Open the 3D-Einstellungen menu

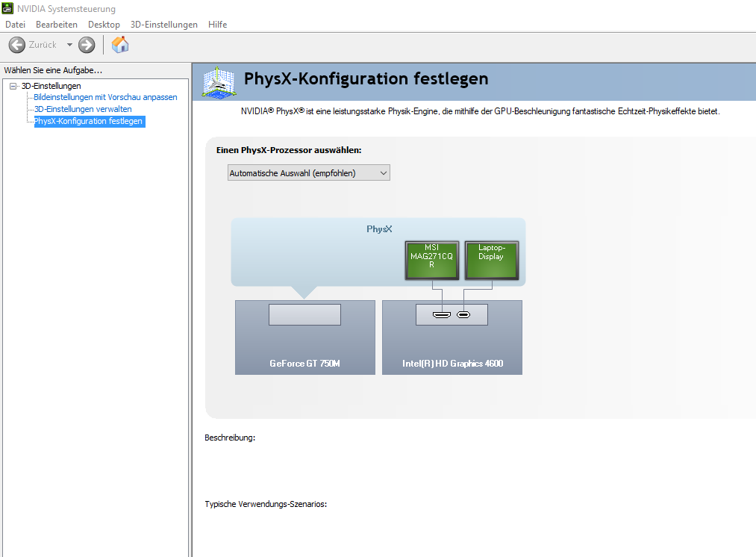click(164, 25)
